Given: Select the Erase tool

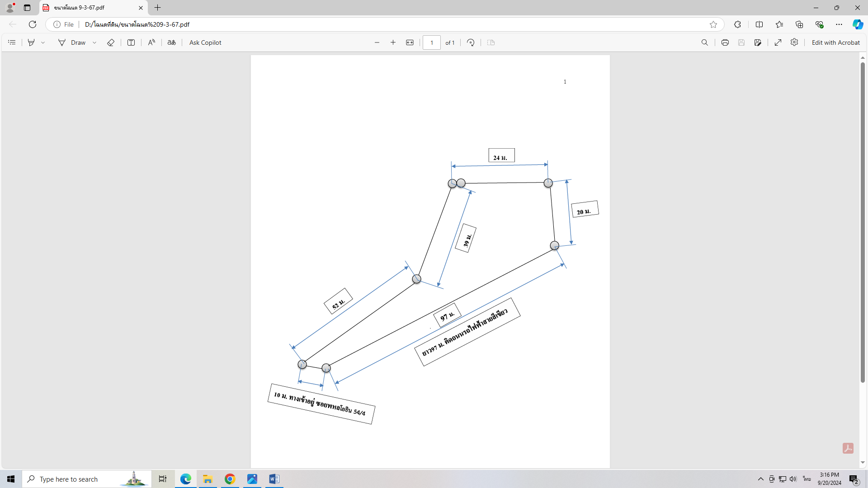Looking at the screenshot, I should 111,42.
